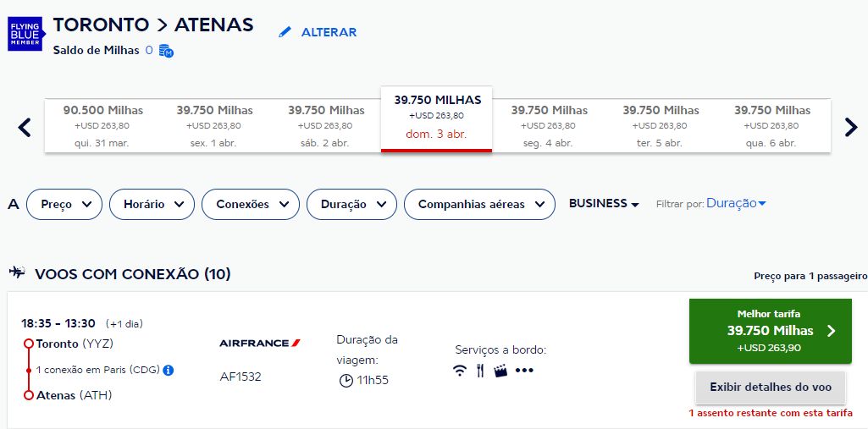Click the Wi-Fi onboard service icon
868x429 pixels.
(x=460, y=371)
